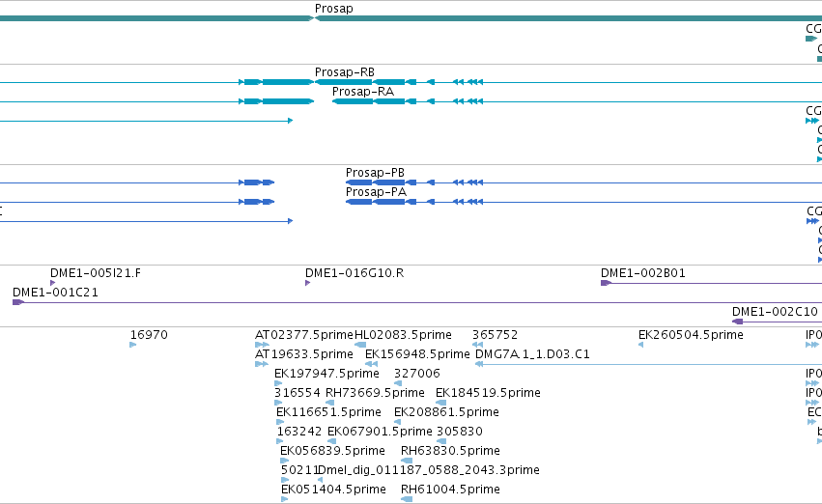Screen dimensions: 822x504
Task: Click the 16970 light-blue arrow glyph
Action: point(133,345)
